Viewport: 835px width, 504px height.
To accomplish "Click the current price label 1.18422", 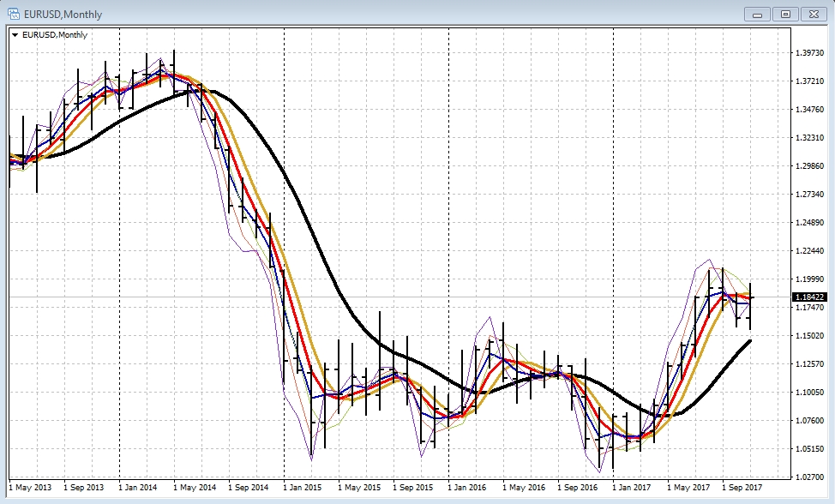I will tap(809, 297).
